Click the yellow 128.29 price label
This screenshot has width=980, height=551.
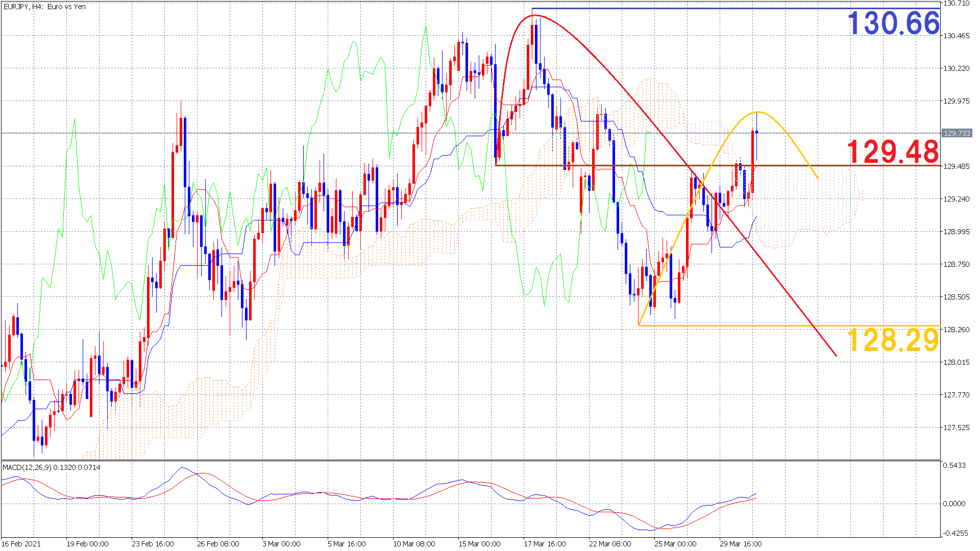(893, 340)
